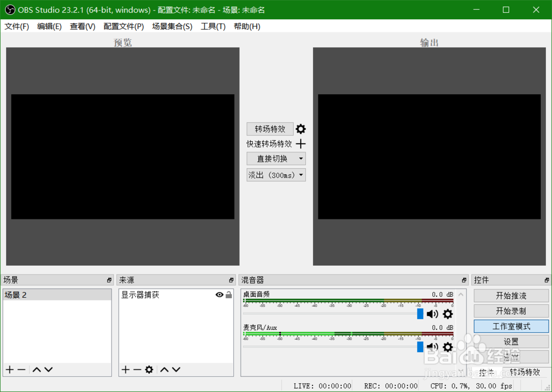
Task: Open 设置 settings button
Action: (511, 341)
